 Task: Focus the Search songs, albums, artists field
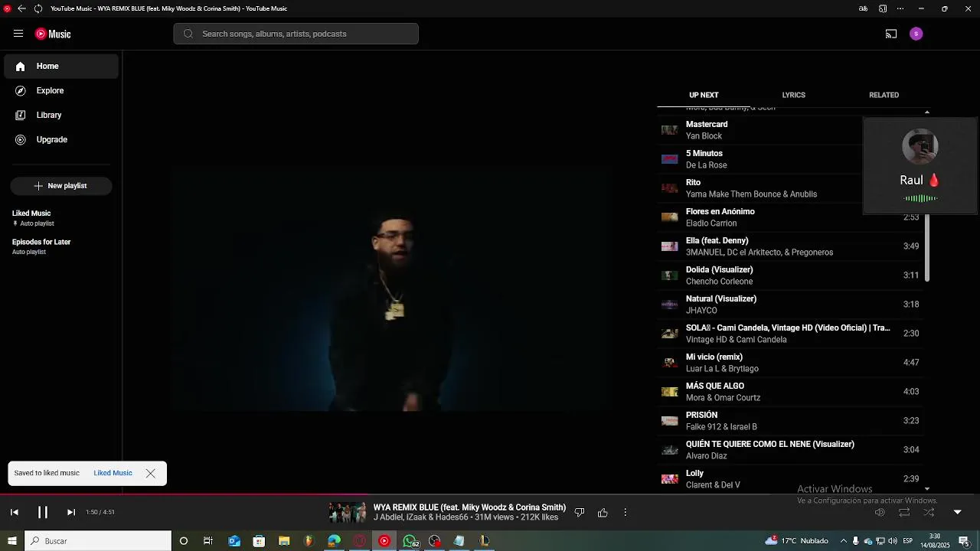tap(296, 34)
